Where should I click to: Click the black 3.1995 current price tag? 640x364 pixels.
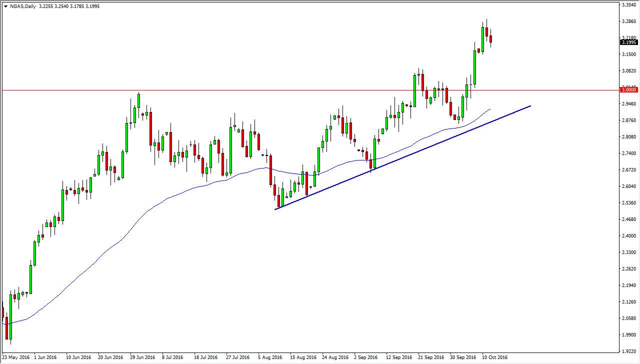[x=629, y=42]
